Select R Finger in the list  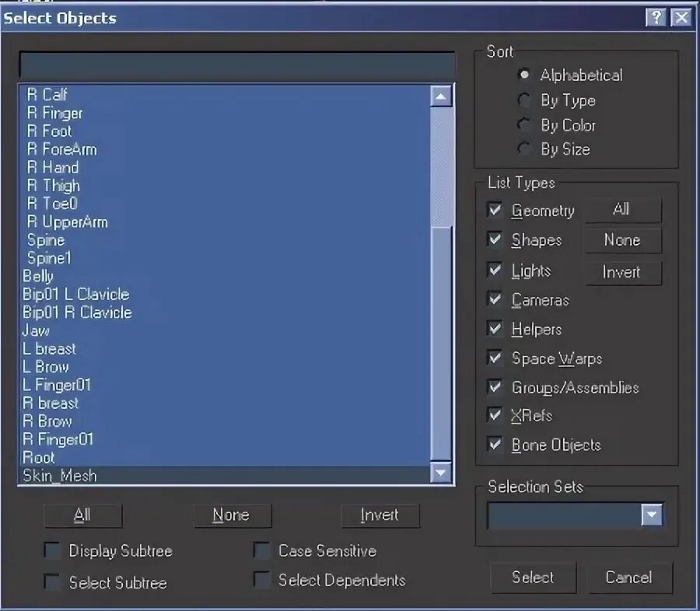tap(225, 113)
